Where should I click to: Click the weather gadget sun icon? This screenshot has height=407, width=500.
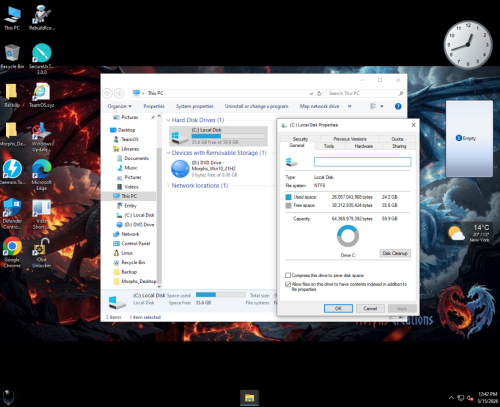[456, 233]
